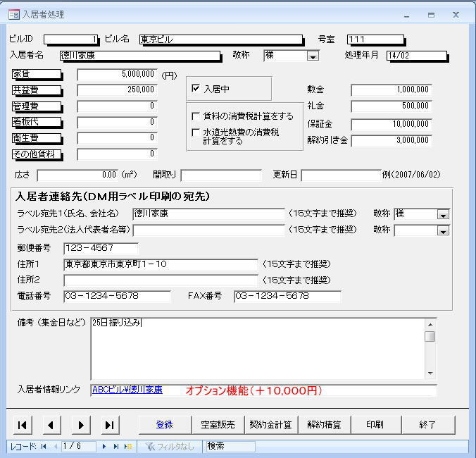Click last record icon in record status bar
The height and width of the screenshot is (458, 476).
pyautogui.click(x=116, y=446)
